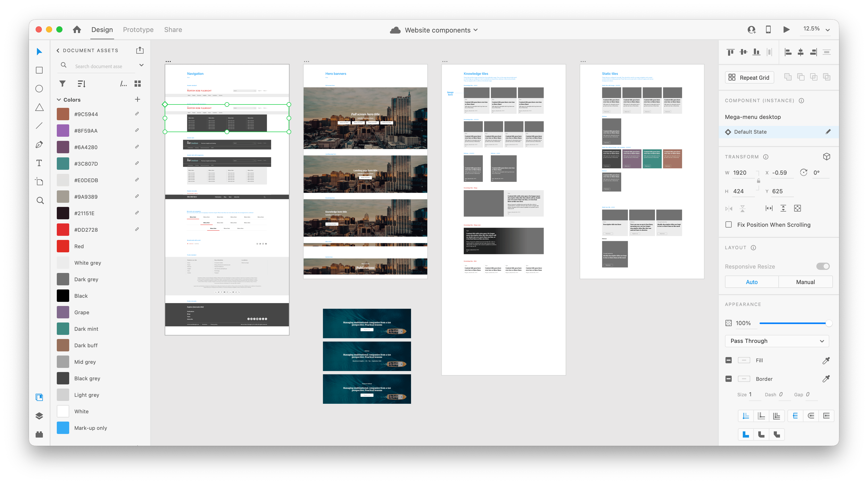This screenshot has width=868, height=484.
Task: Select the Select (arrow) tool
Action: click(x=39, y=52)
